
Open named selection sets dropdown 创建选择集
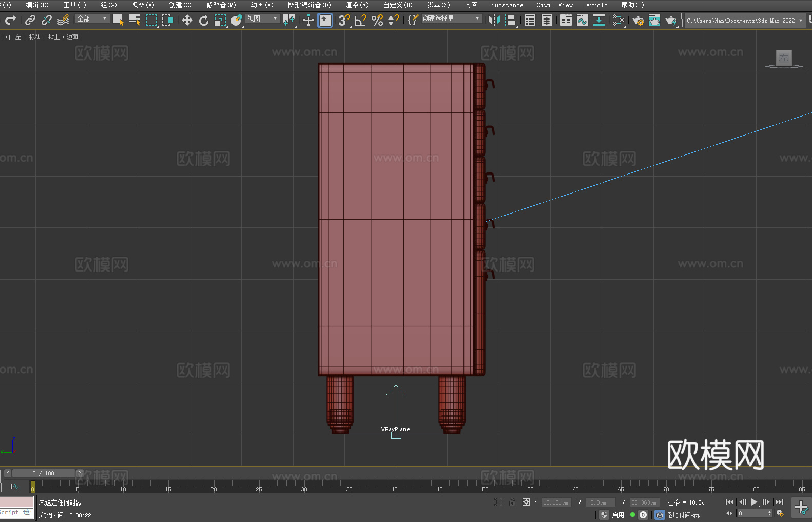coord(452,18)
